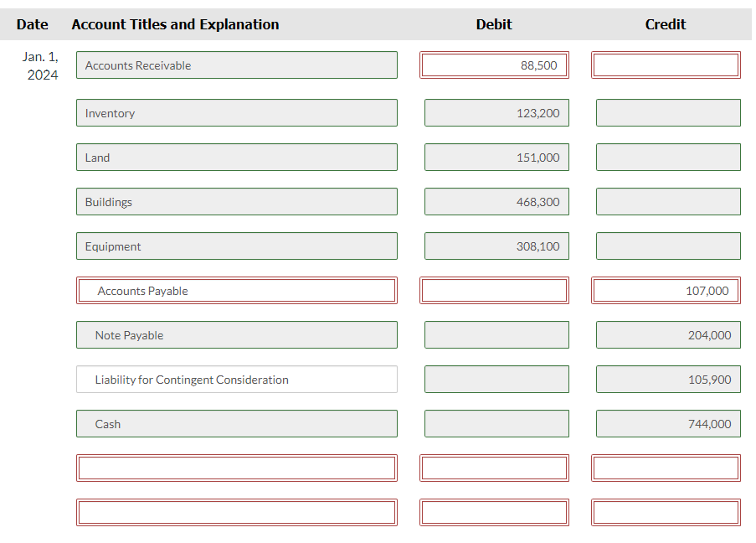Click the Cash account title field
Image resolution: width=756 pixels, height=543 pixels.
tap(236, 423)
